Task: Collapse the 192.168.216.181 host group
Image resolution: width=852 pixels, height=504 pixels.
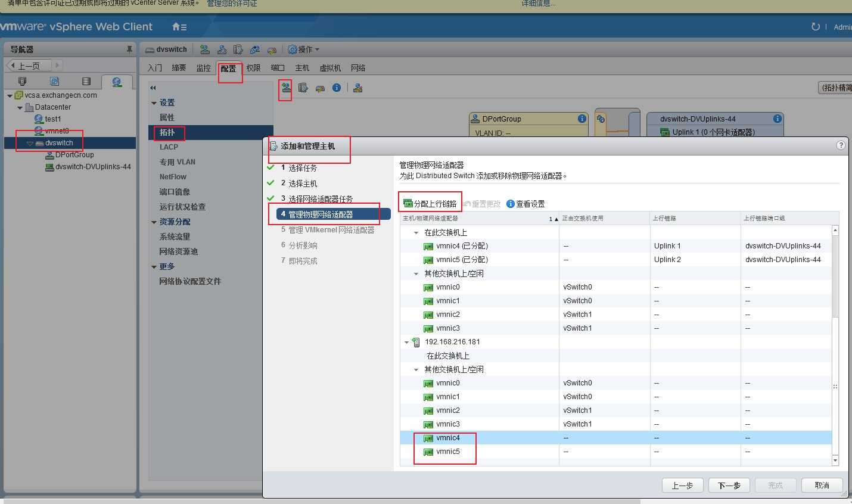Action: tap(407, 343)
